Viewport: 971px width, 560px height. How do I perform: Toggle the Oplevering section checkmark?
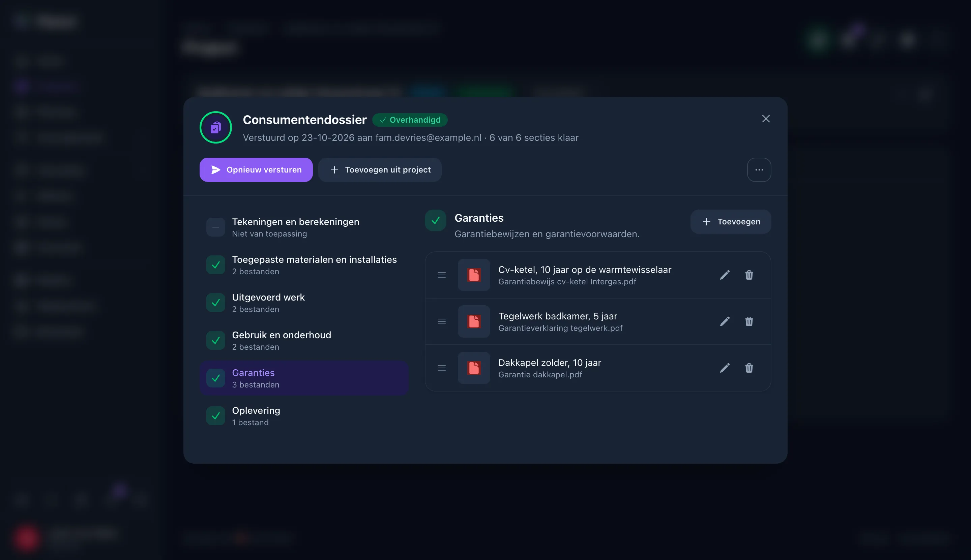coord(215,416)
